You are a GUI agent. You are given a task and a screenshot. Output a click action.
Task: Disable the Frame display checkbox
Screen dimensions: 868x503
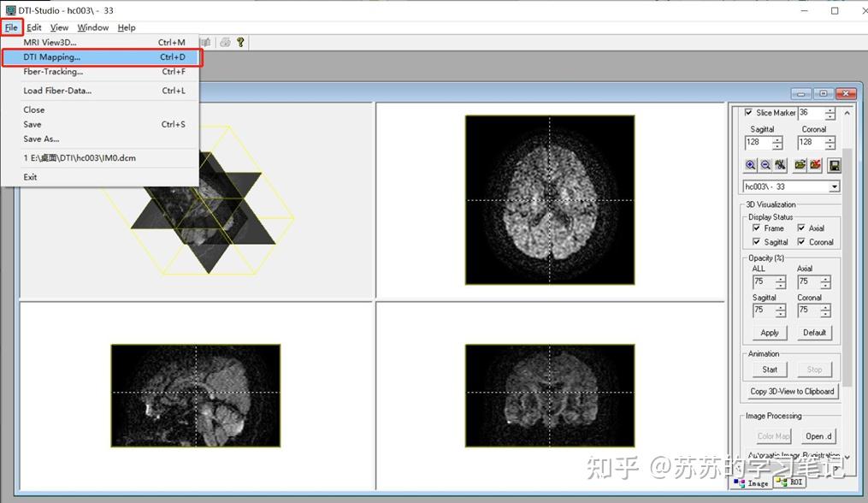757,228
